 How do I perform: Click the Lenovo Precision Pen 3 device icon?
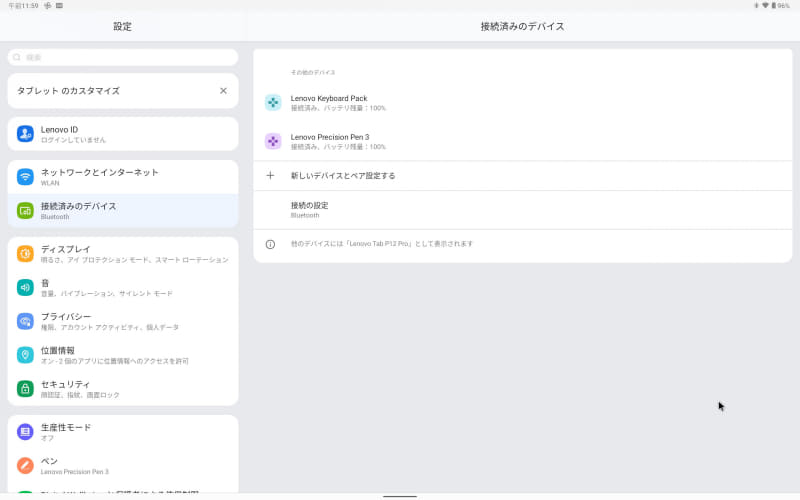273,141
